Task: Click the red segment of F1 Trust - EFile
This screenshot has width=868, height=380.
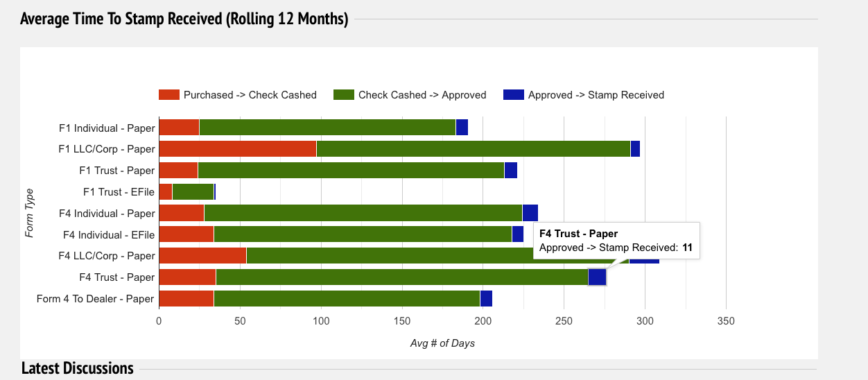Action: click(165, 192)
